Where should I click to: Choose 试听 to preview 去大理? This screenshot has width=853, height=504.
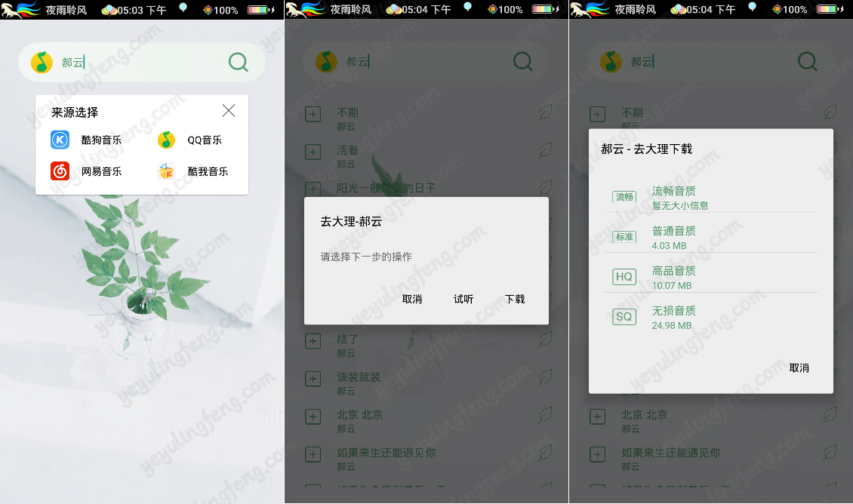(463, 299)
